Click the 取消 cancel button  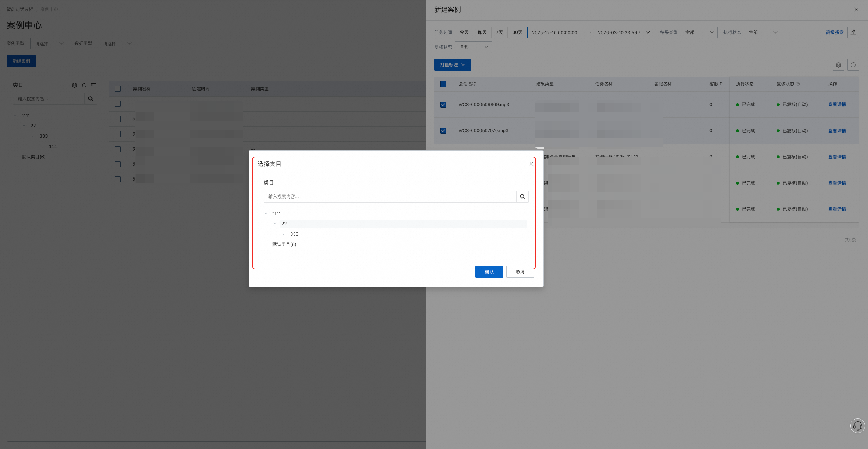(520, 272)
